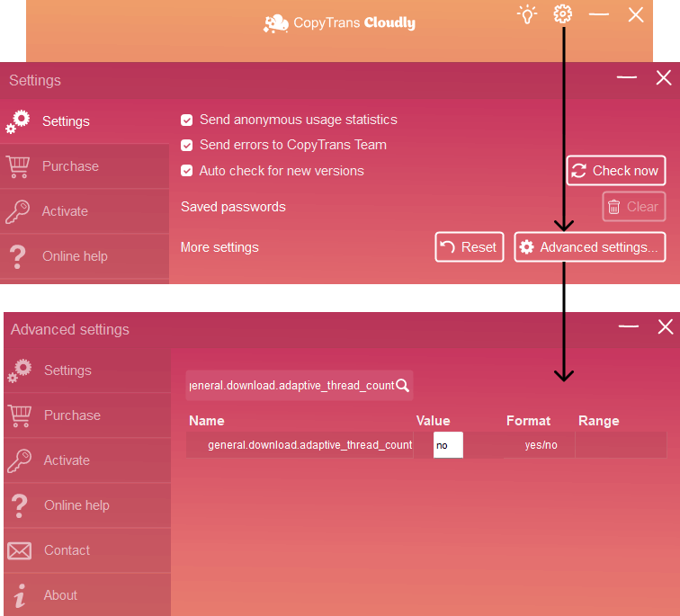The width and height of the screenshot is (680, 616).
Task: Click the envelope Contact icon
Action: (20, 551)
